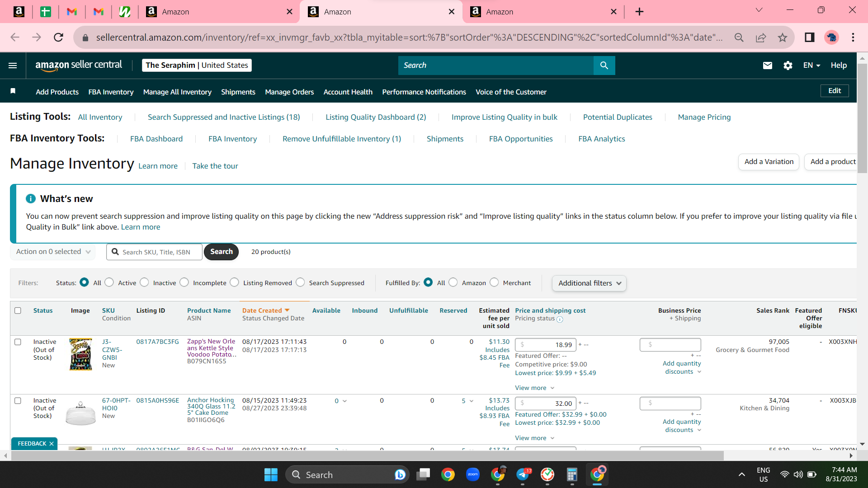868x488 pixels.
Task: Open the browser zoom magnifier icon
Action: [x=739, y=38]
